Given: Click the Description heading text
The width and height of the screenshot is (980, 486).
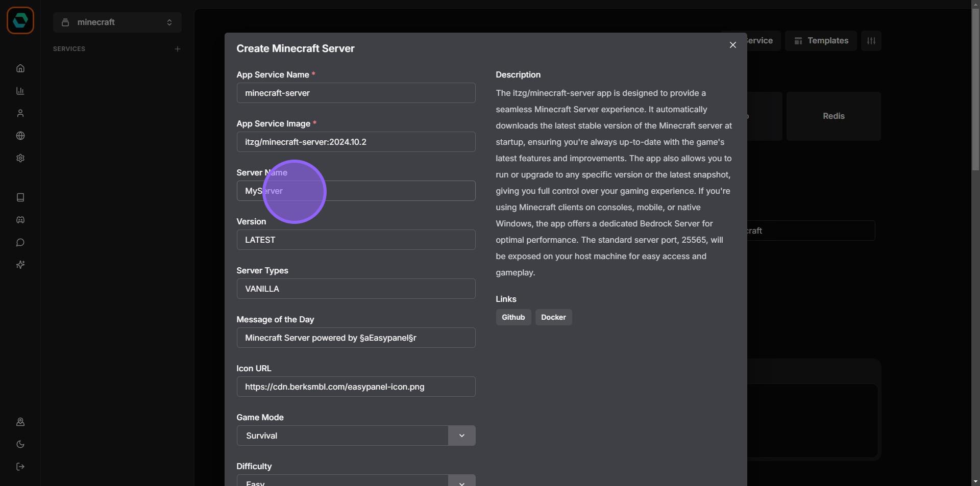Looking at the screenshot, I should (x=518, y=74).
